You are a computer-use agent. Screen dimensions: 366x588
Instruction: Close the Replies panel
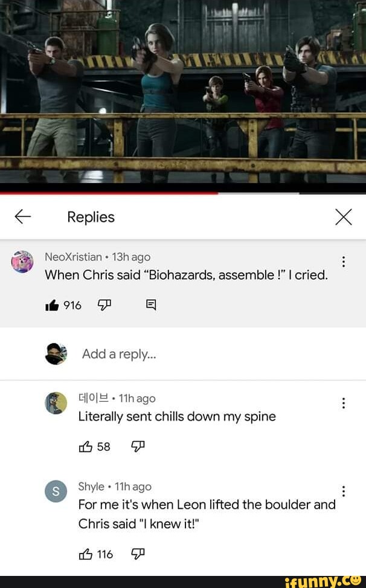click(343, 217)
